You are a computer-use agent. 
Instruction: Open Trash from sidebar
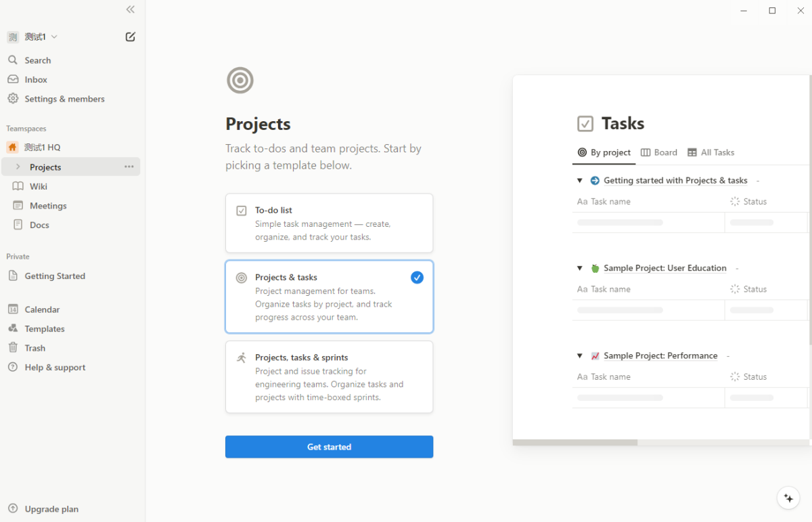tap(35, 348)
